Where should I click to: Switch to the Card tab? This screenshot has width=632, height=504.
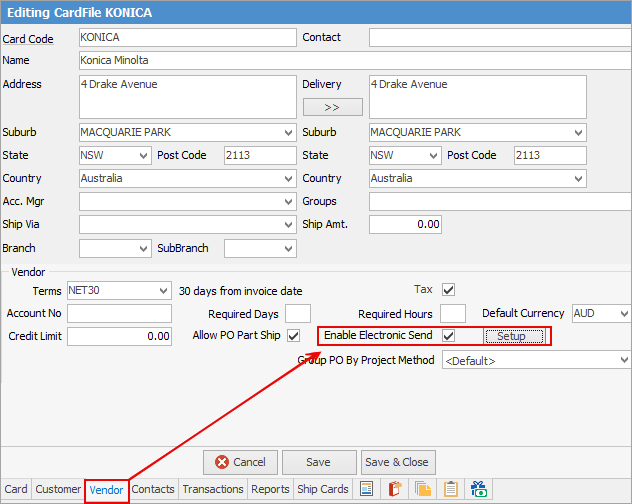click(16, 489)
